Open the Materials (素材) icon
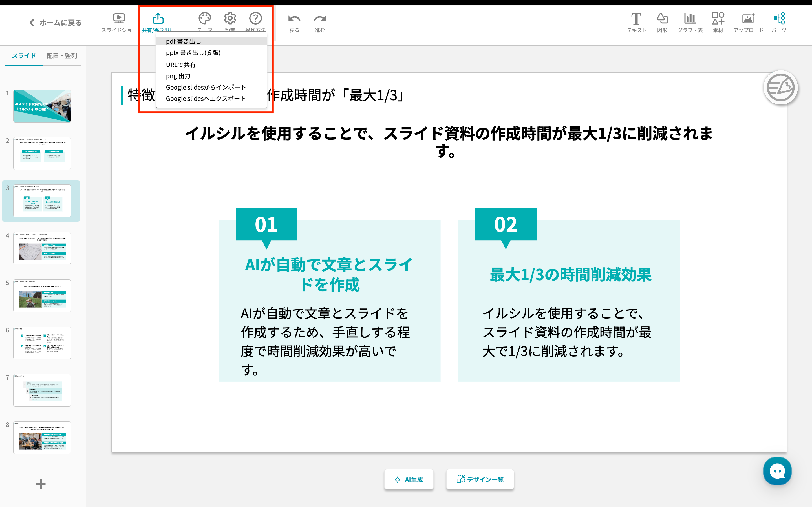 718,19
